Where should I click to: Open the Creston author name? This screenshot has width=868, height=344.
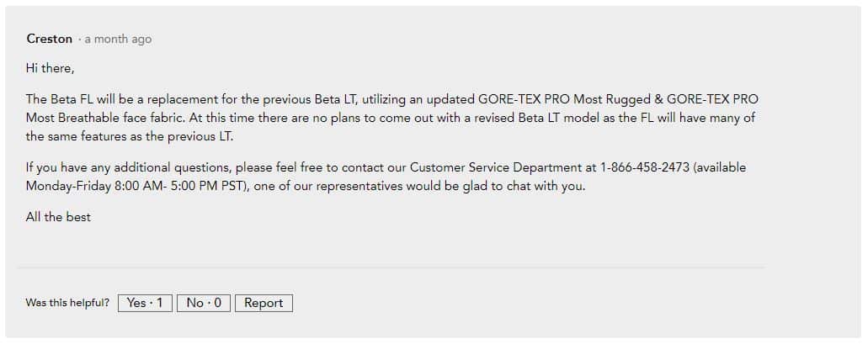(50, 39)
